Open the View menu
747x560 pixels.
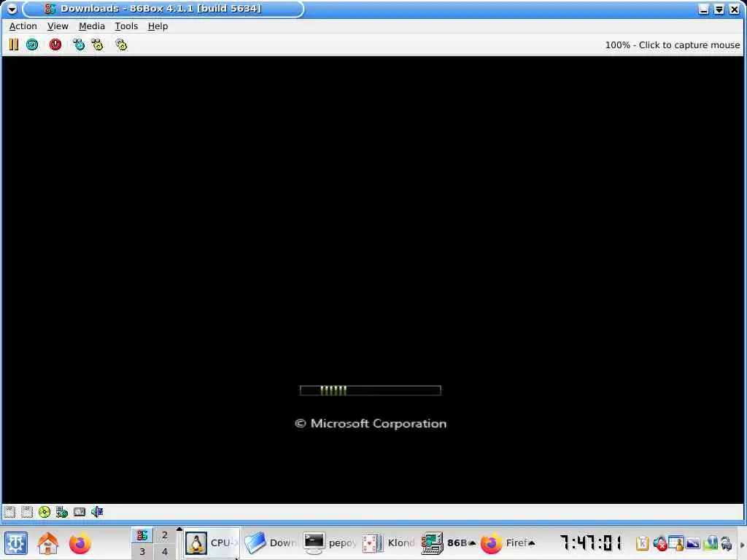pyautogui.click(x=58, y=26)
